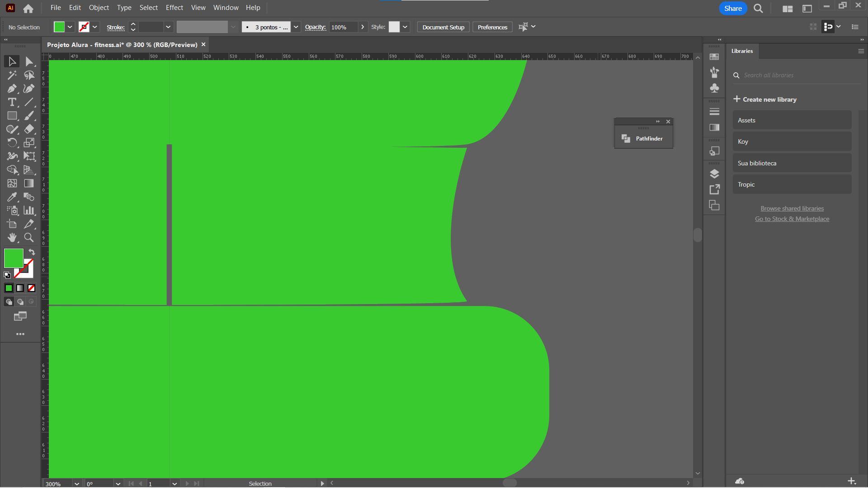The width and height of the screenshot is (868, 488).
Task: Select the Eraser tool
Action: click(29, 129)
